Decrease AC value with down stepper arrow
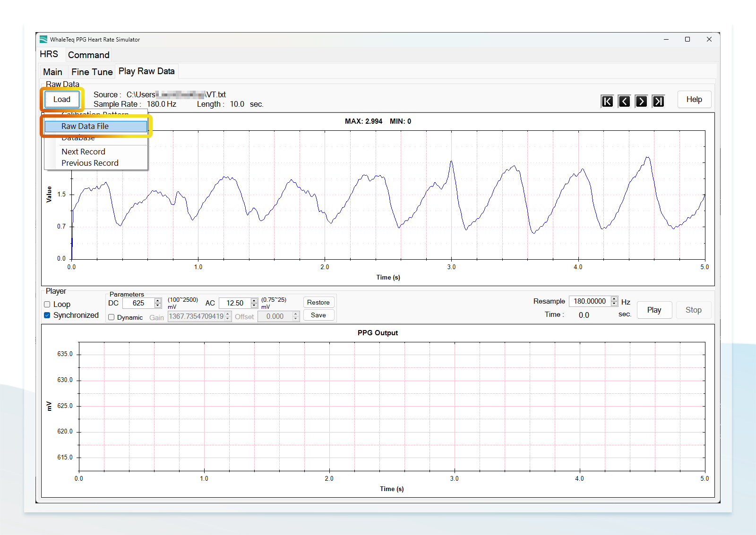This screenshot has width=756, height=535. pyautogui.click(x=254, y=305)
